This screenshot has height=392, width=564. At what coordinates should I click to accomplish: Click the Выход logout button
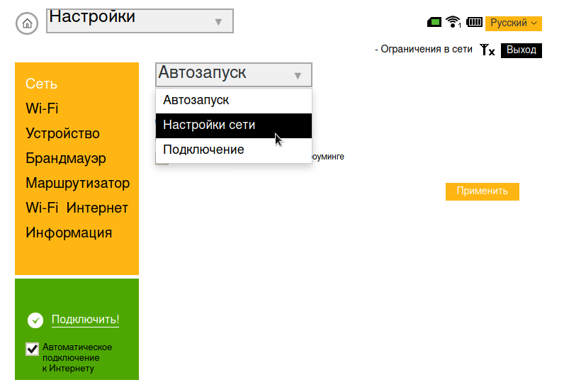click(x=521, y=50)
